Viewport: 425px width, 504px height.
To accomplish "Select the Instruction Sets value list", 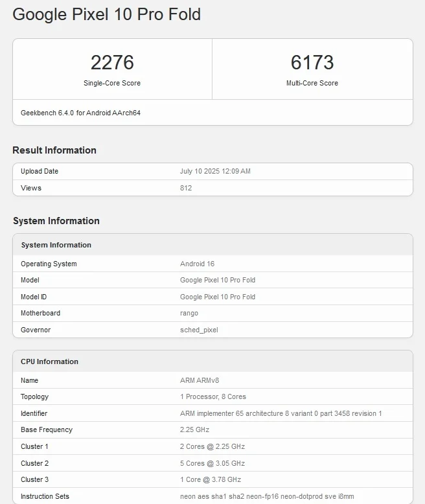I will [267, 496].
